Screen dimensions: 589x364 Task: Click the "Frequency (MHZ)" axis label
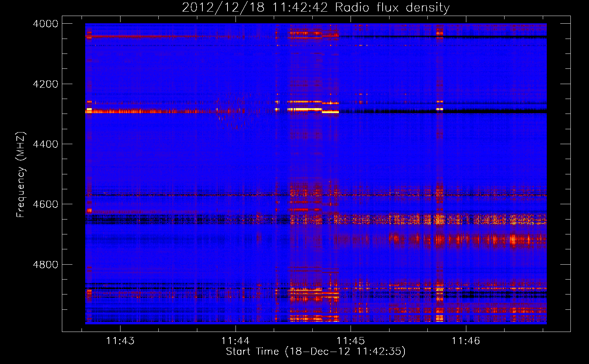point(21,175)
